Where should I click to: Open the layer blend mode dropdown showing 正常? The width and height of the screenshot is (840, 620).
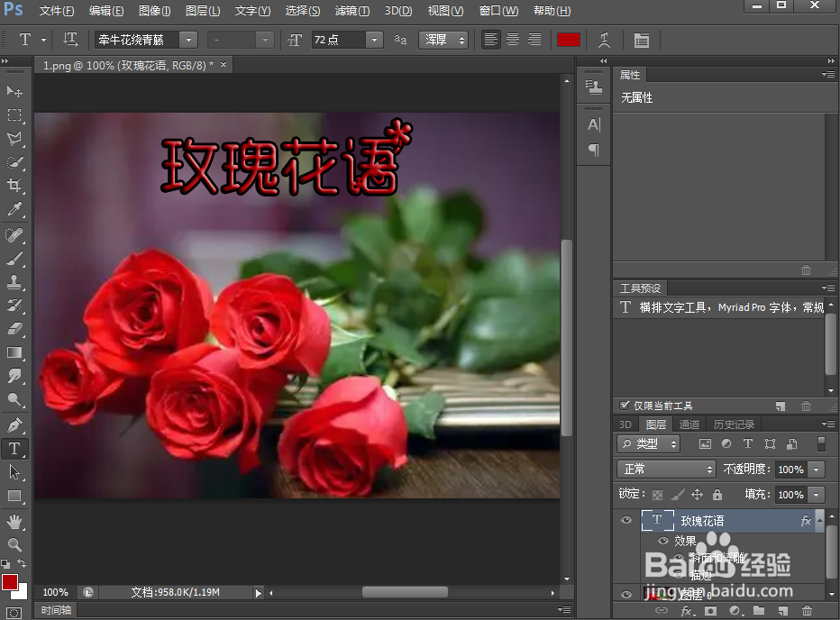tap(665, 470)
